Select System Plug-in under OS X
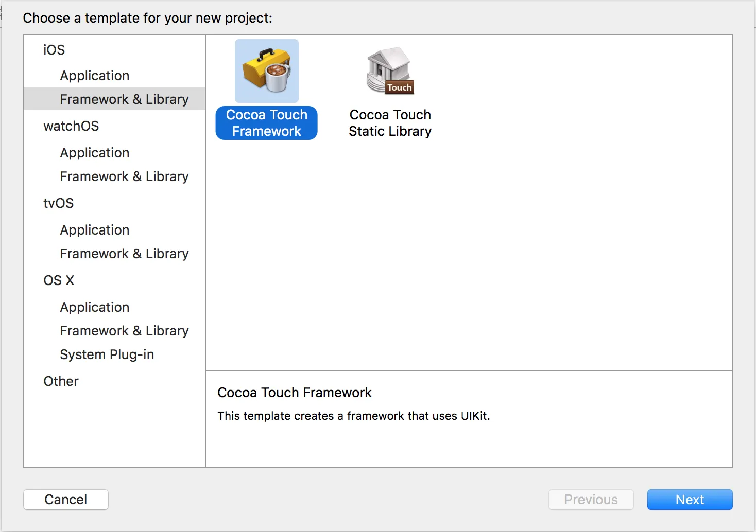 tap(107, 354)
